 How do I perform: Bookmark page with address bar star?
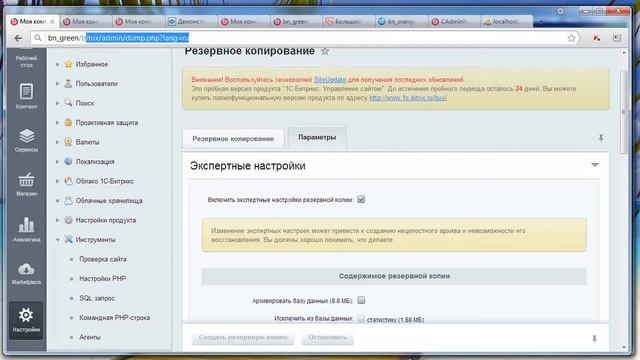point(571,38)
